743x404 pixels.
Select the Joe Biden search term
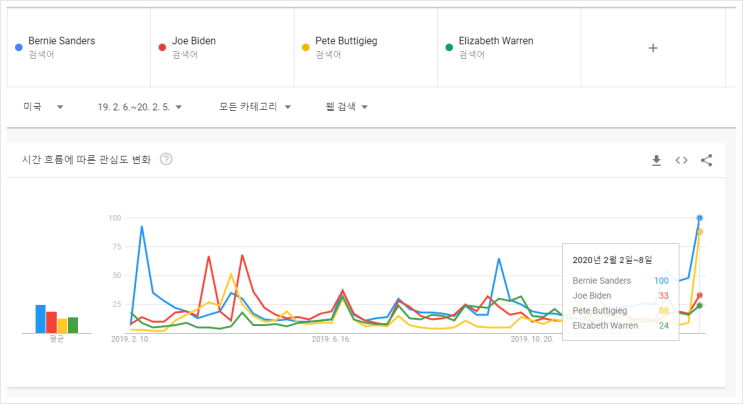194,41
